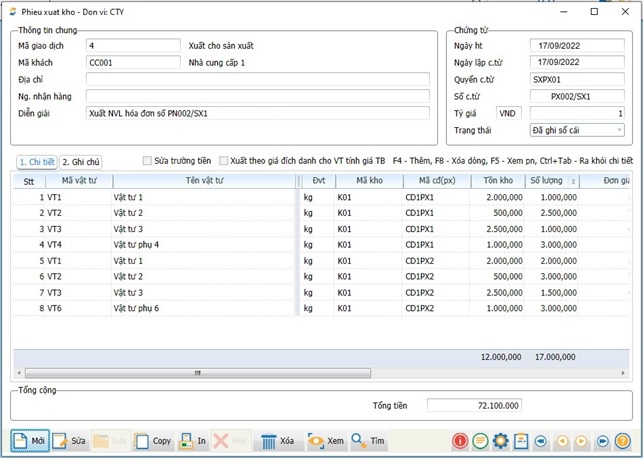
Task: Click the Xóa (delete) trash icon
Action: point(277,440)
